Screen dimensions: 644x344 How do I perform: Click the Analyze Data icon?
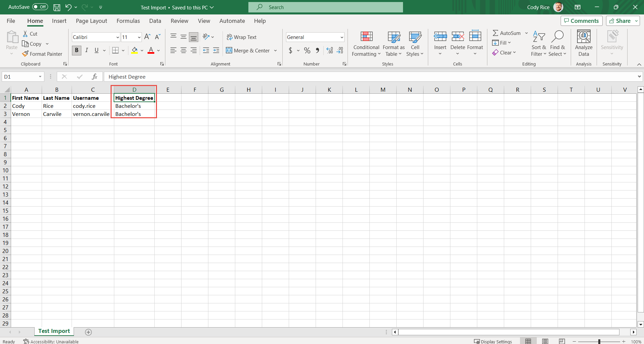pyautogui.click(x=584, y=37)
